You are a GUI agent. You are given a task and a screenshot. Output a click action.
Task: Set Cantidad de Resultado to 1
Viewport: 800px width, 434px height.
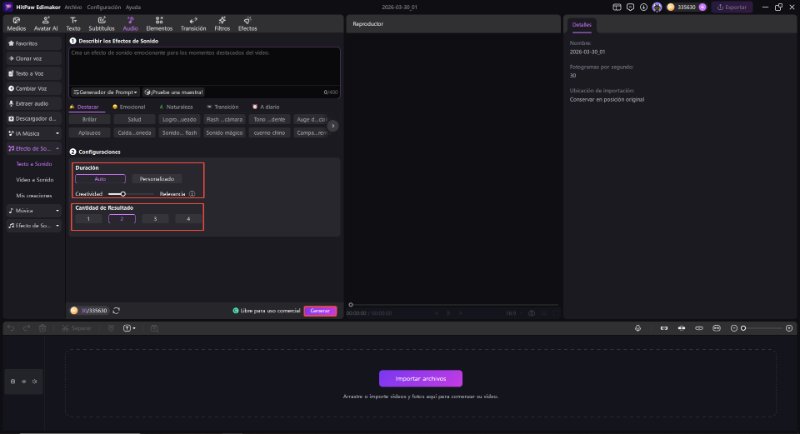click(x=88, y=219)
